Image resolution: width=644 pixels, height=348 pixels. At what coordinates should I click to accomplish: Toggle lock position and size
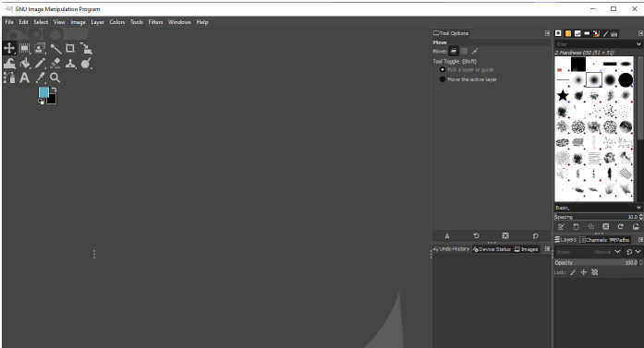(x=583, y=272)
